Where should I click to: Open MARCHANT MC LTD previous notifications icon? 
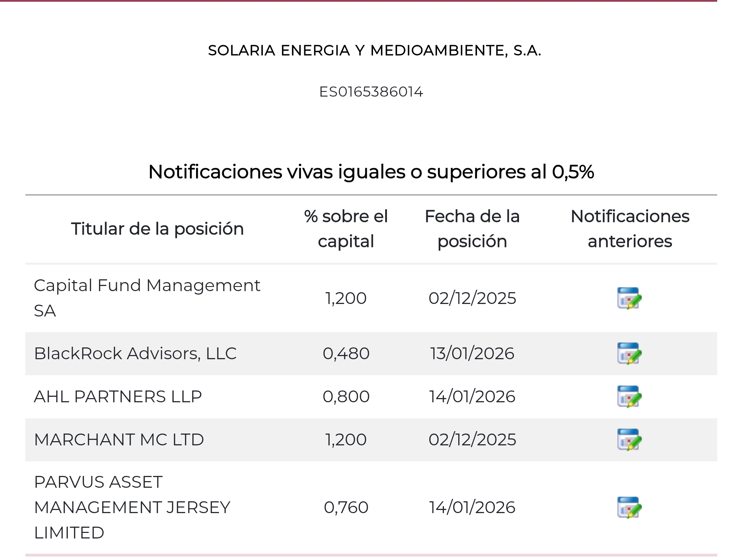coord(629,439)
